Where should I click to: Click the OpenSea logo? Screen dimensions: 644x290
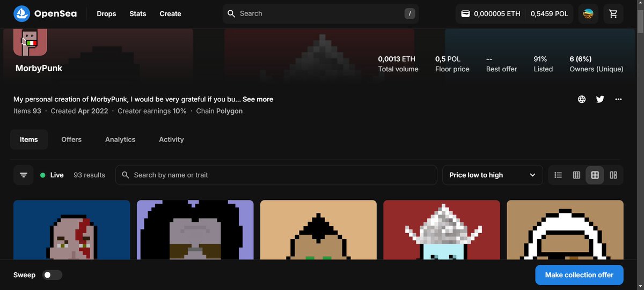(45, 13)
